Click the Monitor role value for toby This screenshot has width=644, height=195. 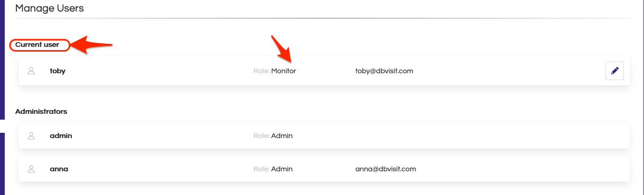coord(283,71)
